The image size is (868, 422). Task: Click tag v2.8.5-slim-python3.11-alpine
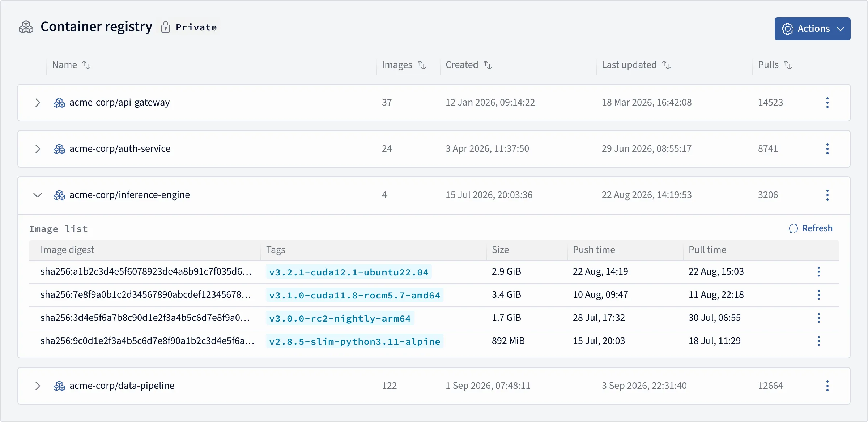pyautogui.click(x=355, y=341)
